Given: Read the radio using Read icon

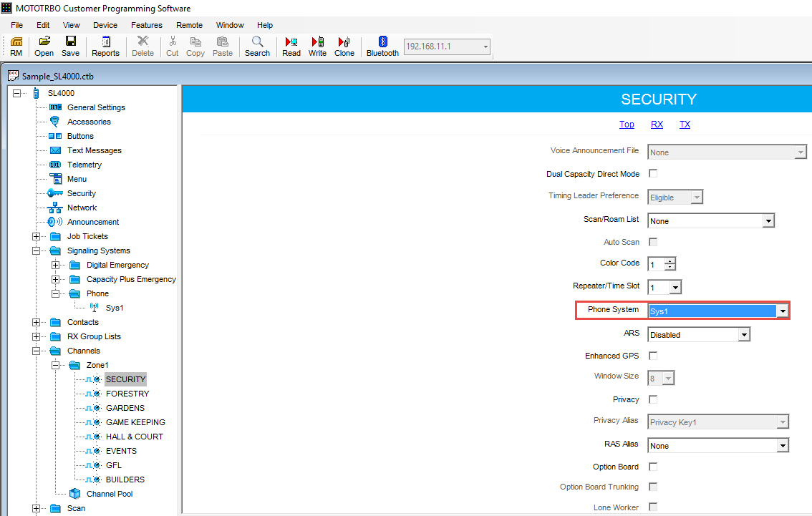Looking at the screenshot, I should pyautogui.click(x=291, y=46).
